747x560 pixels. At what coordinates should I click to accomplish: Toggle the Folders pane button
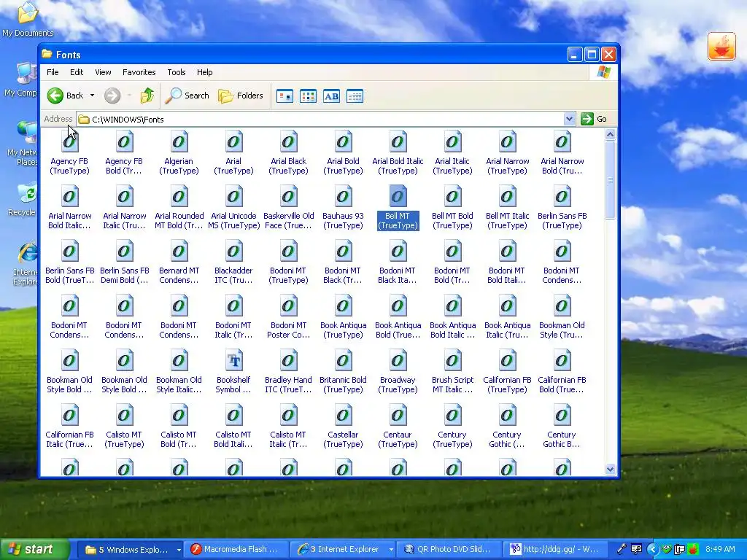(241, 96)
